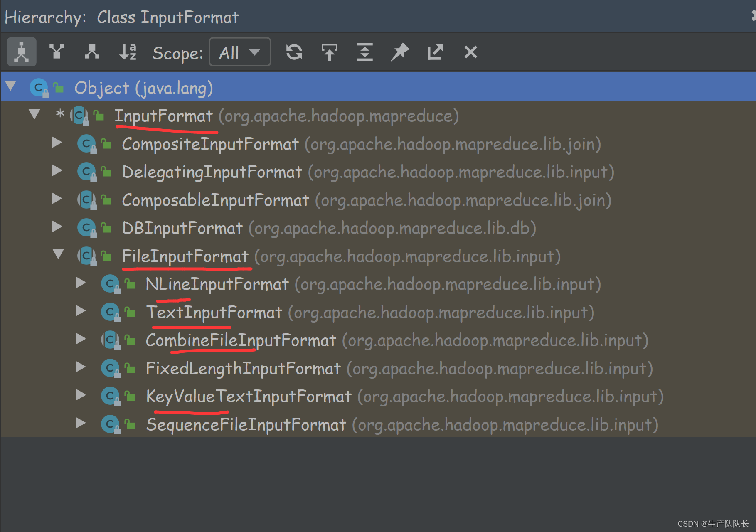
Task: Click class icon beside SequenceFileInputFormat
Action: (x=111, y=424)
